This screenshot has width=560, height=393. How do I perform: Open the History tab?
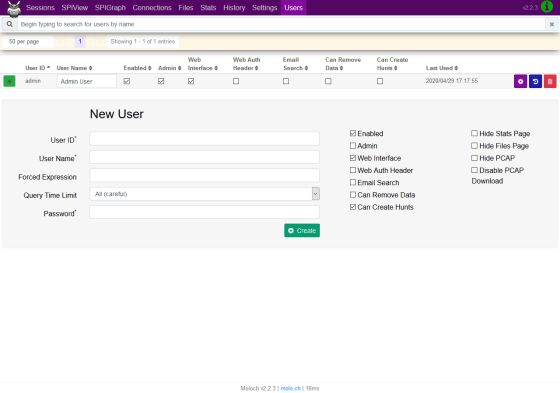pyautogui.click(x=234, y=8)
